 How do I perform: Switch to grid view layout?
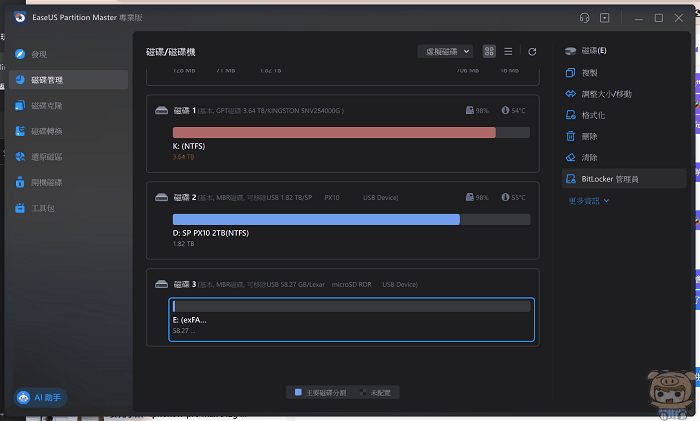489,51
